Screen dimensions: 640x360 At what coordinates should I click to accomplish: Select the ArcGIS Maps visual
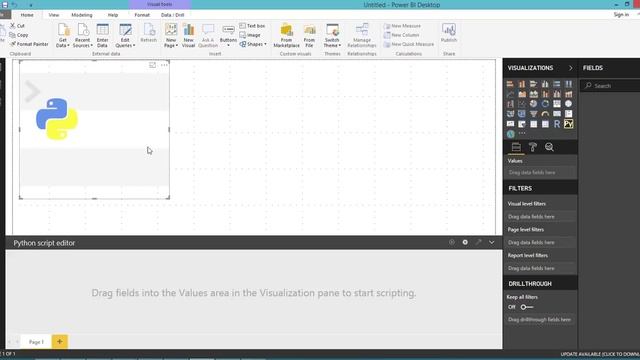click(x=510, y=134)
